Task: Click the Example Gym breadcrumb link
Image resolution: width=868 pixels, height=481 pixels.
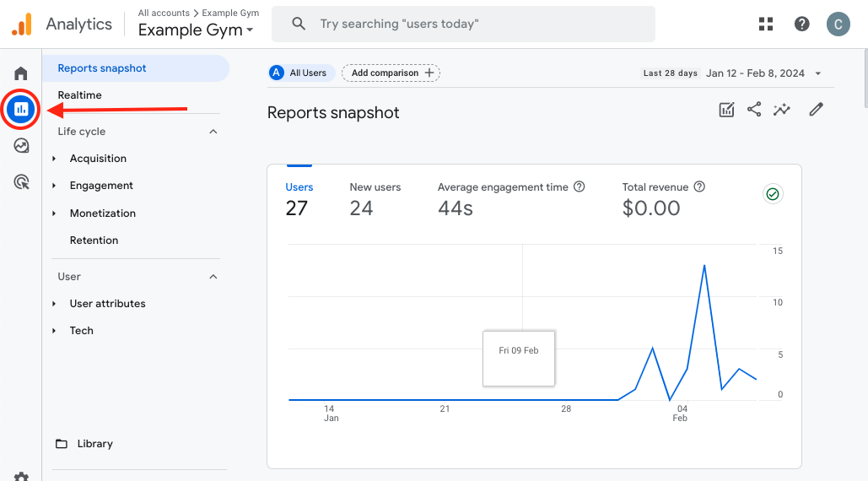Action: 230,13
